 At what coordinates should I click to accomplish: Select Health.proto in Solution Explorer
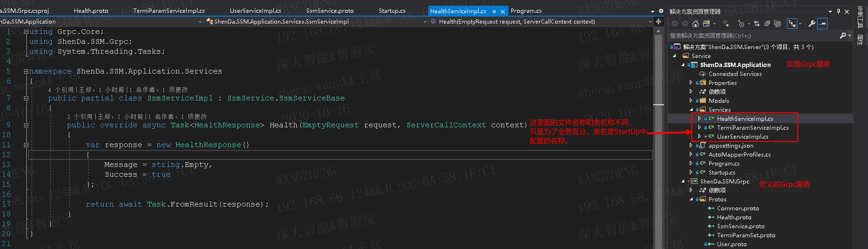(x=734, y=217)
